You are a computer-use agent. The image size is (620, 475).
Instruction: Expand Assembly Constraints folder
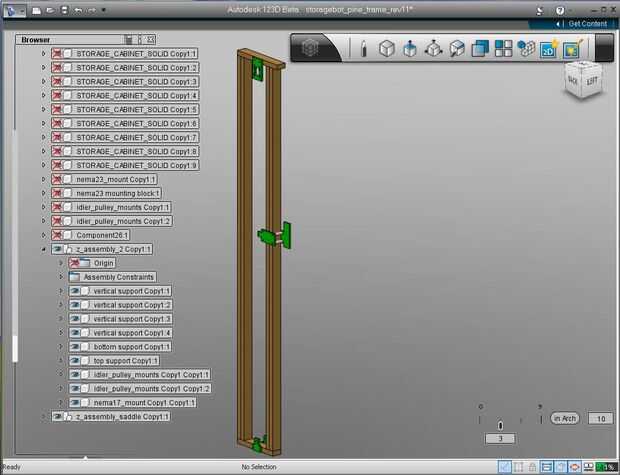point(61,277)
